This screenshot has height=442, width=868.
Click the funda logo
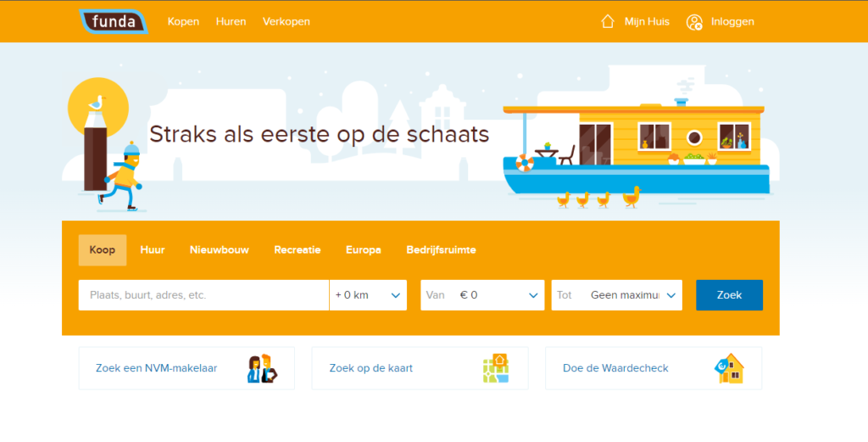point(114,21)
